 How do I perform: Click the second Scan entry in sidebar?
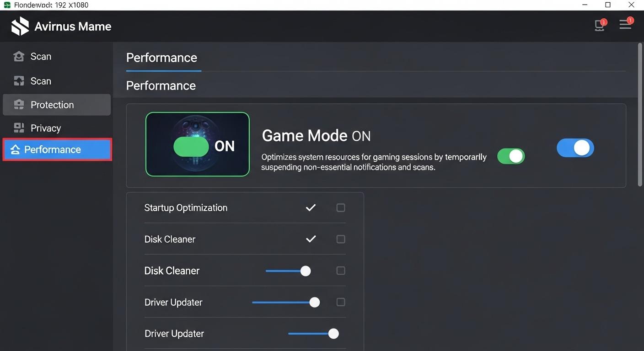coord(41,81)
